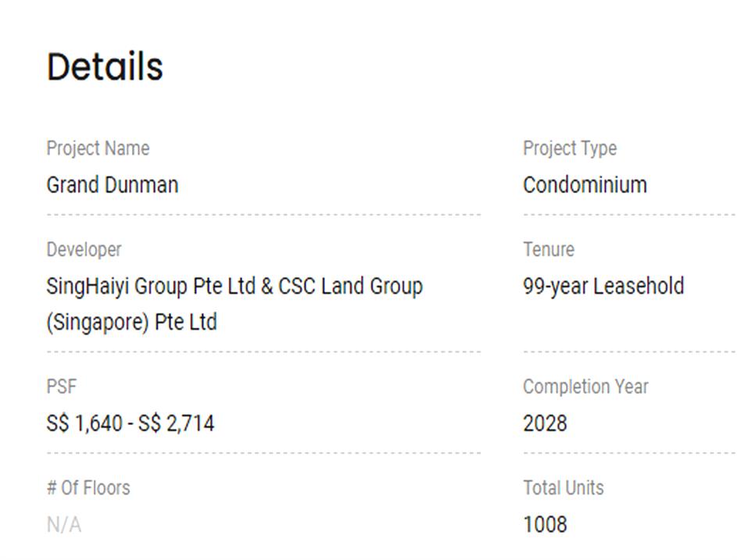Image resolution: width=737 pixels, height=560 pixels.
Task: Click the N/A floors value
Action: [x=63, y=525]
